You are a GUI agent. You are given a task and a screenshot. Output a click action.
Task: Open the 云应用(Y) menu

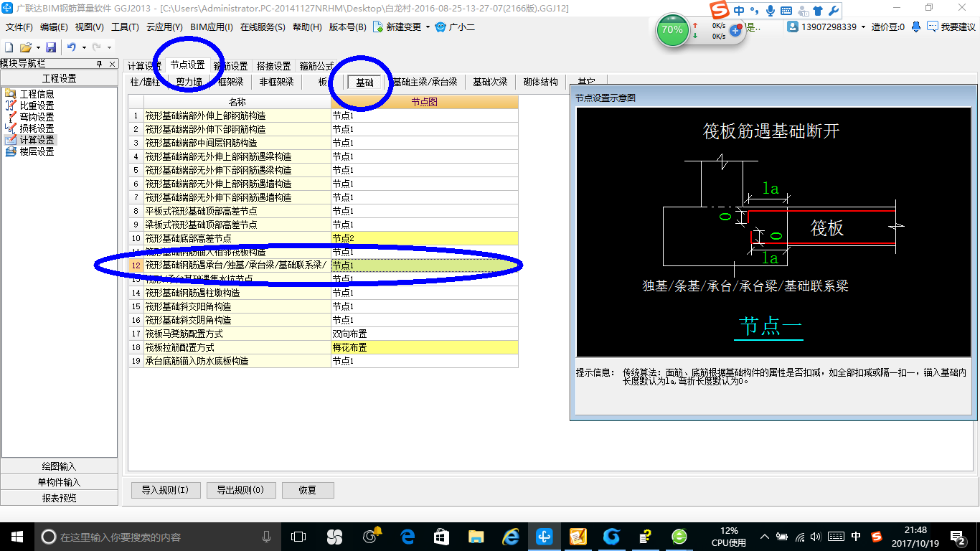pyautogui.click(x=164, y=27)
